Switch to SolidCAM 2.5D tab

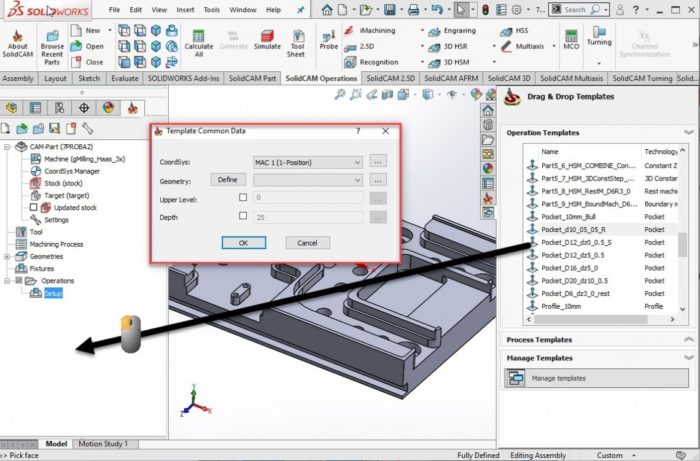coord(390,78)
